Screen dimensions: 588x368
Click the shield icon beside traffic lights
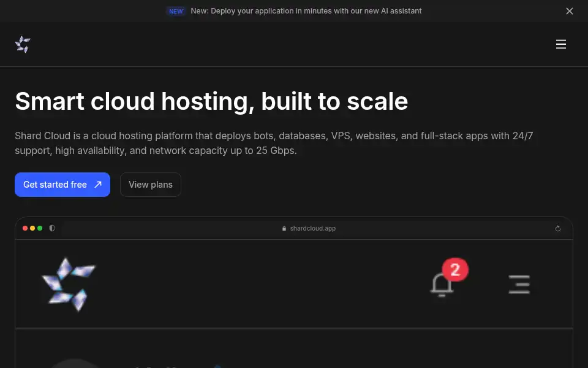[x=52, y=228]
